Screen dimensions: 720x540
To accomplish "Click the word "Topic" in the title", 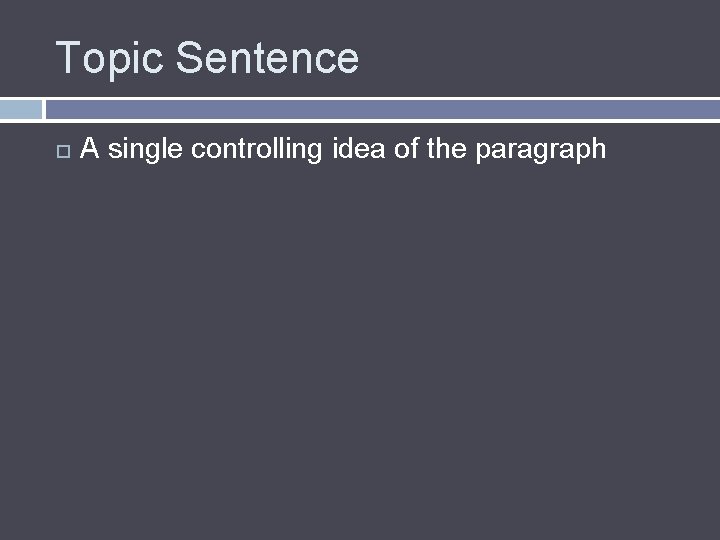I will 109,58.
